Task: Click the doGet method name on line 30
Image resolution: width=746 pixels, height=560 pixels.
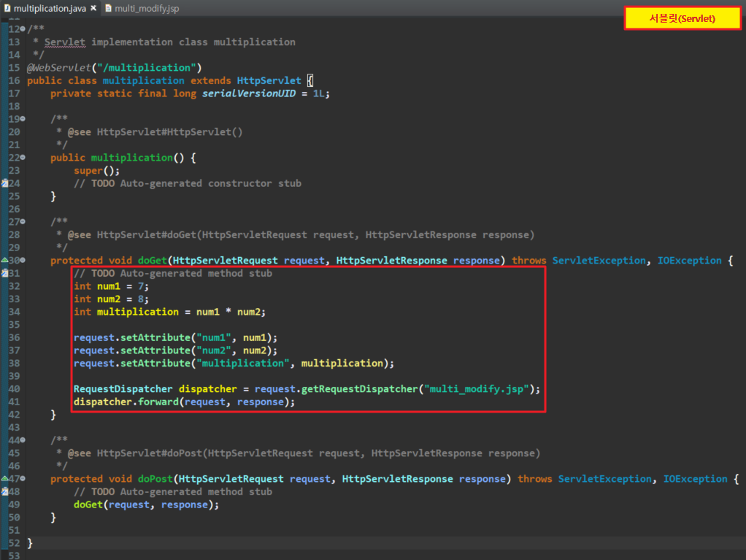Action: click(x=153, y=260)
